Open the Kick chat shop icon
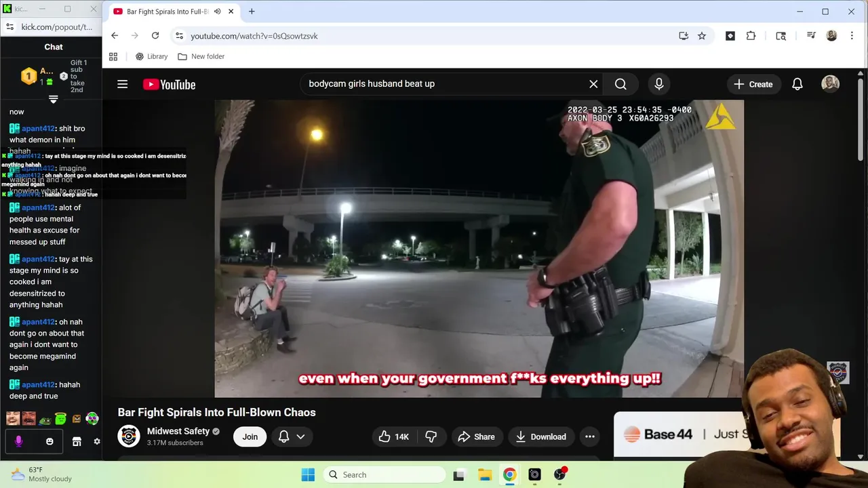Viewport: 868px width, 488px height. tap(77, 441)
